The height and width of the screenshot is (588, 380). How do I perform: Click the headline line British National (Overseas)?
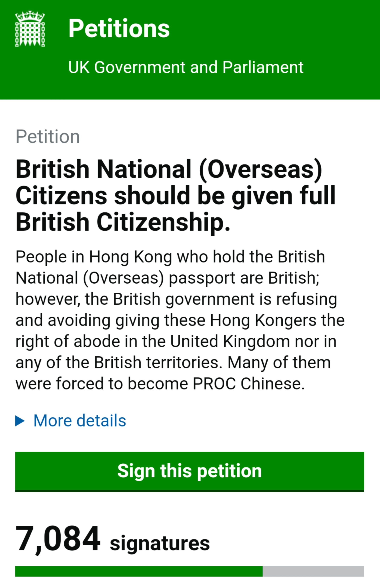(169, 170)
